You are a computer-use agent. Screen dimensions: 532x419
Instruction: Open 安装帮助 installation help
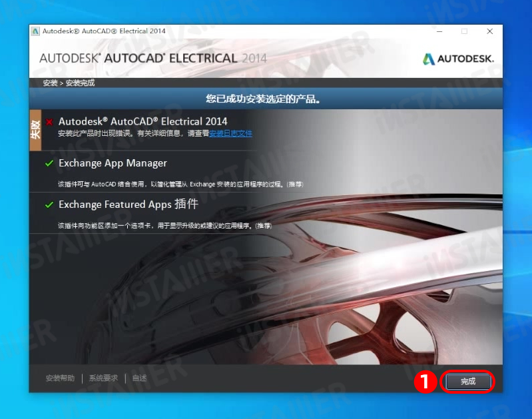(x=60, y=378)
